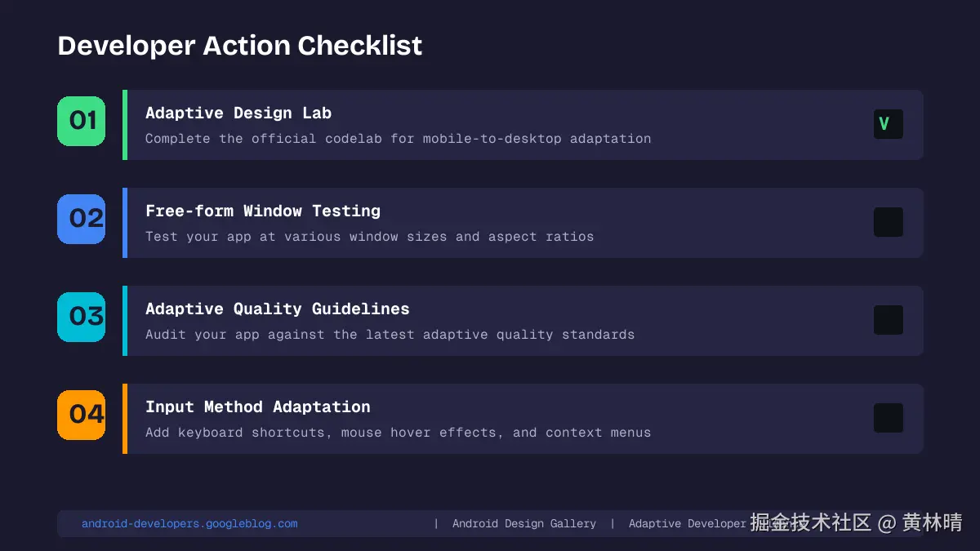Click the Developer Action Checklist heading
980x551 pixels.
click(240, 46)
